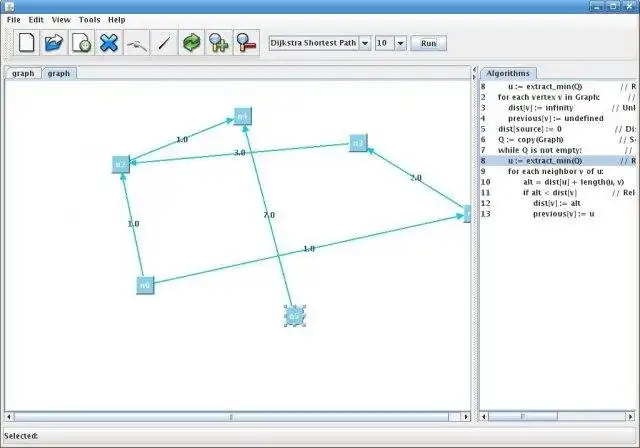The width and height of the screenshot is (640, 448).
Task: Select line 10 'alt = dist[u] + length(u, v)'
Action: 558,182
